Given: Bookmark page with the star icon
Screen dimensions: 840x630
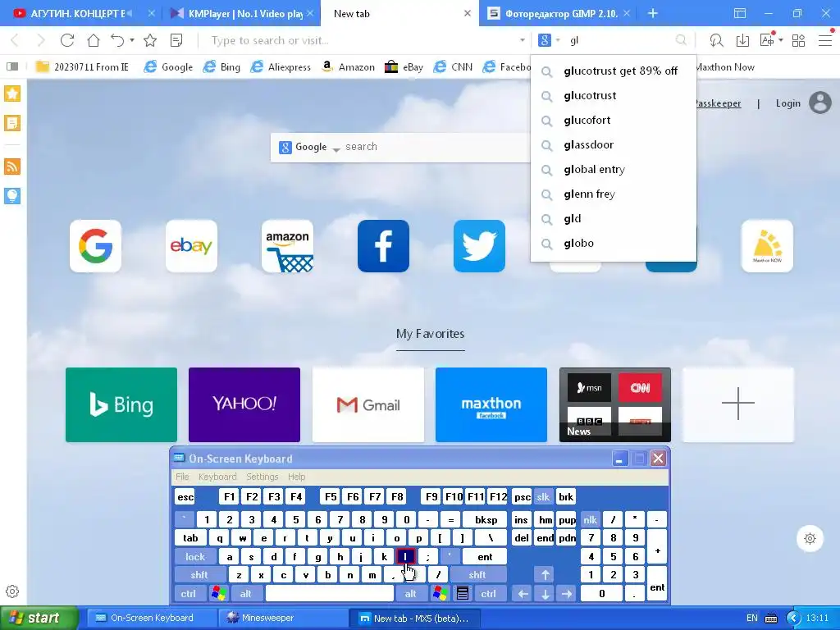Looking at the screenshot, I should click(x=150, y=40).
